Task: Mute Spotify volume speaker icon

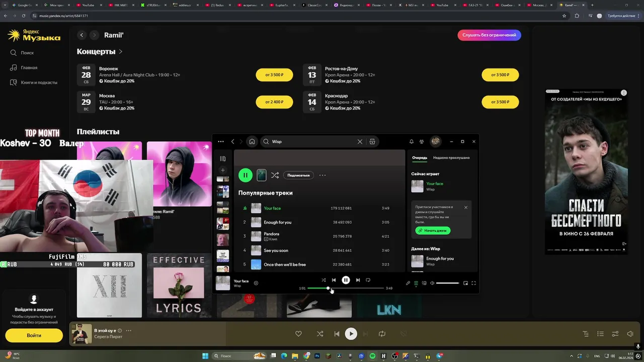Action: tap(432, 283)
